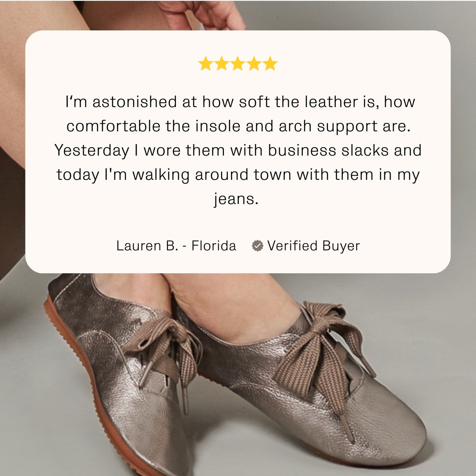
Task: Select the second yellow rating star
Action: 222,63
